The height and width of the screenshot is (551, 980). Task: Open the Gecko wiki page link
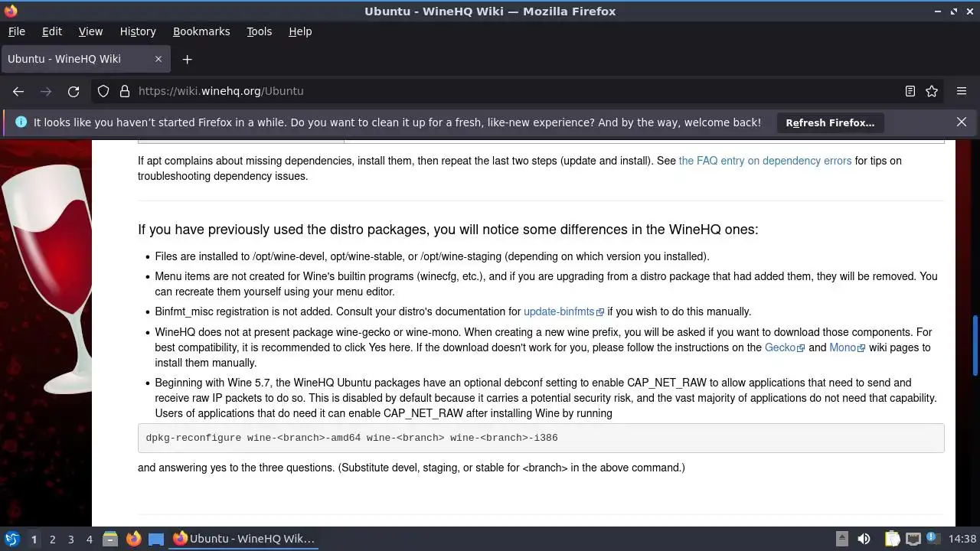(785, 347)
